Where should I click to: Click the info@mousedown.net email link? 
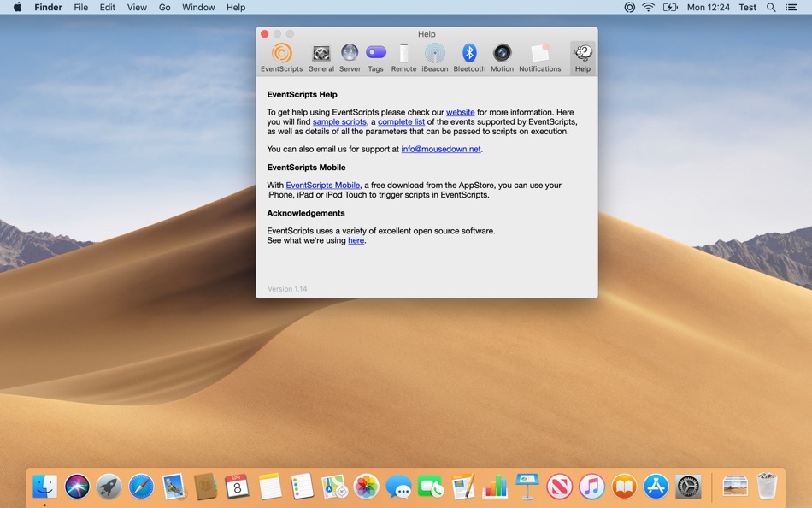pyautogui.click(x=441, y=149)
